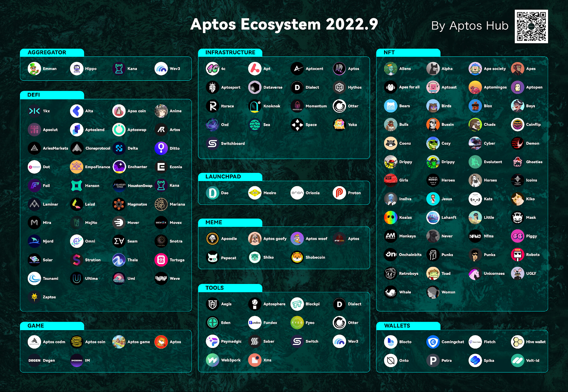
Task: Select the DEFI section header
Action: [x=52, y=95]
